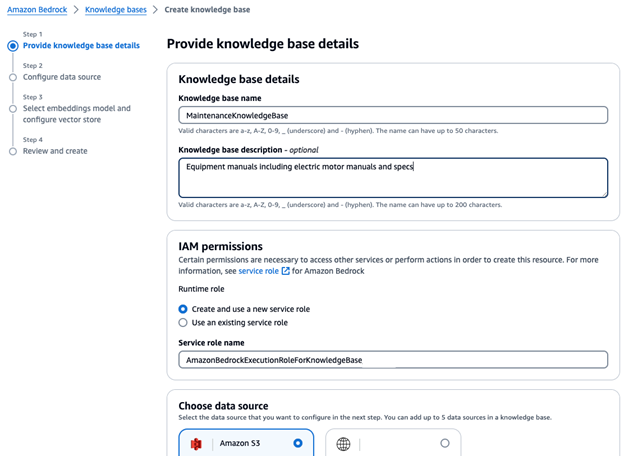The image size is (624, 456).
Task: Focus the Knowledge base description text area
Action: [392, 177]
